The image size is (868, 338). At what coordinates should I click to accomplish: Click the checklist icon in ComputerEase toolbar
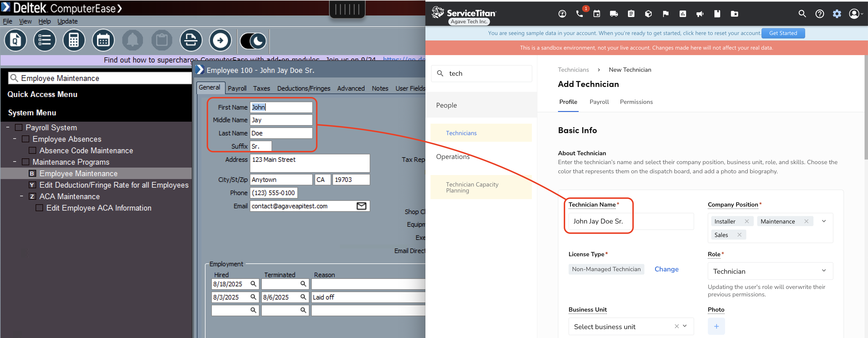click(x=44, y=40)
